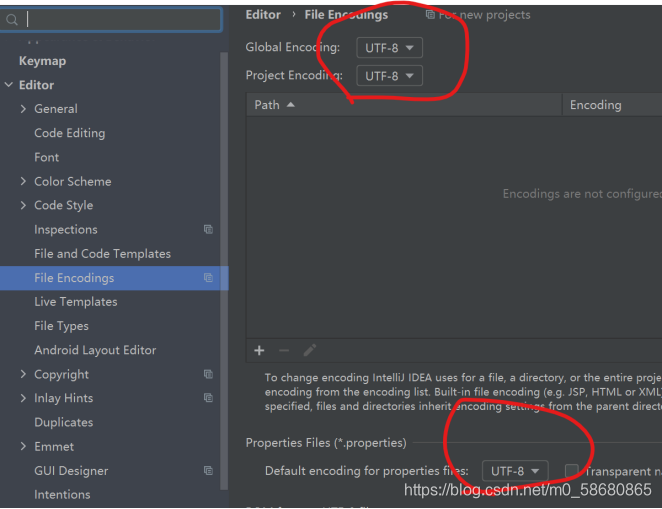The image size is (662, 509).
Task: Open the Project Encoding dropdown
Action: (x=389, y=76)
